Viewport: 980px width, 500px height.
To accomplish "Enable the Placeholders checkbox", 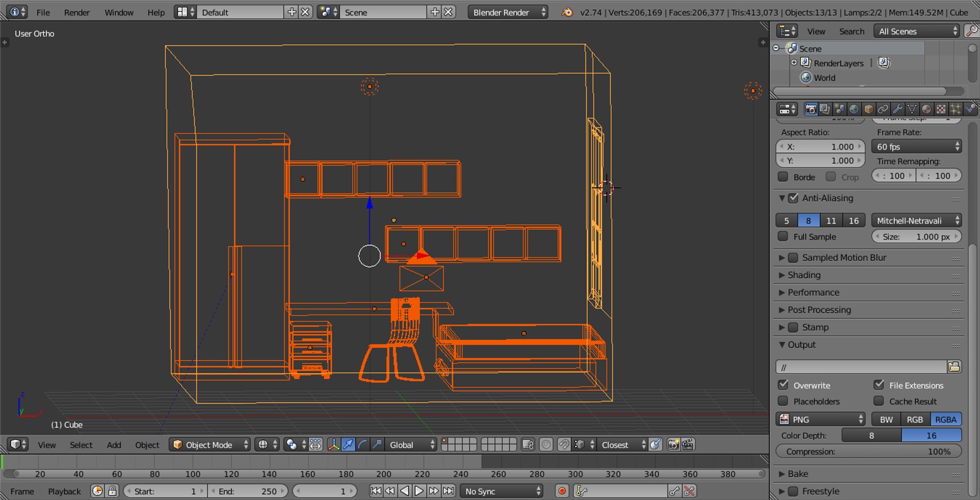I will click(783, 401).
